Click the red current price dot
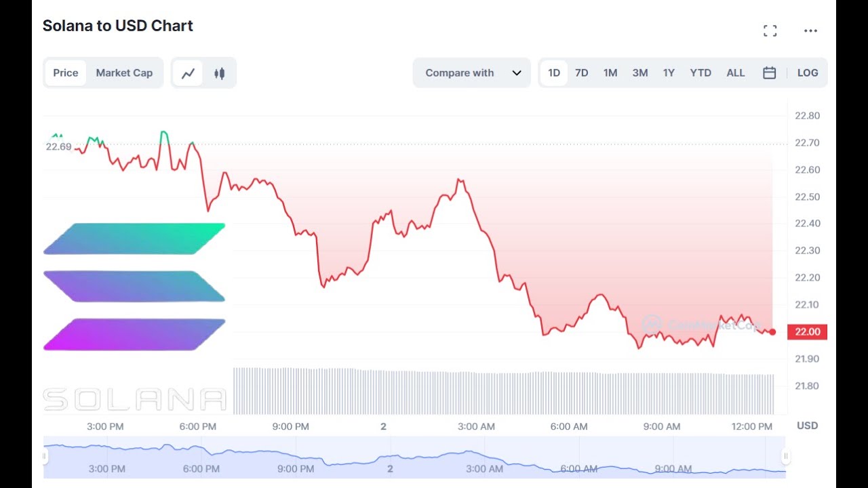The height and width of the screenshot is (488, 868). pos(772,332)
